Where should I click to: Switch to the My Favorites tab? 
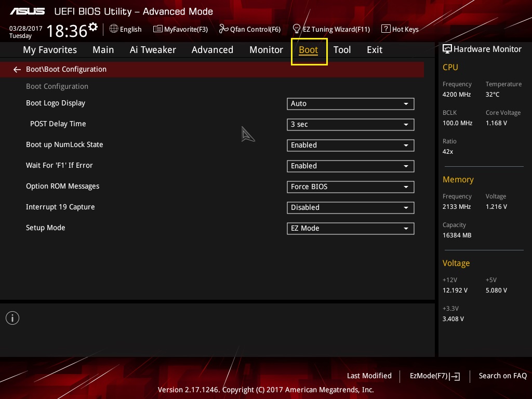tap(50, 50)
